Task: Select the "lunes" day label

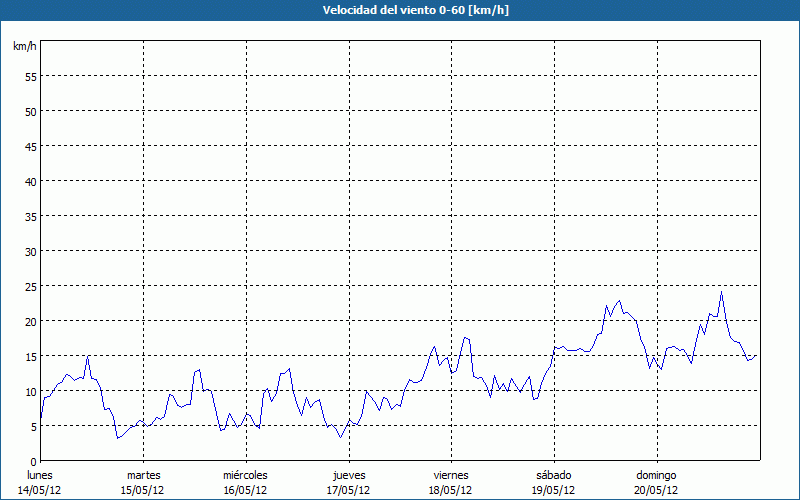Action: point(40,475)
